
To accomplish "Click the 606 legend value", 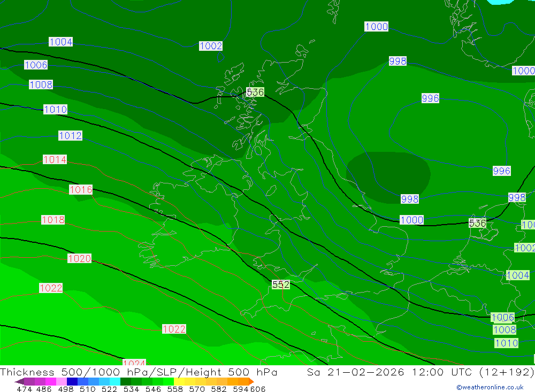I will point(258,389).
